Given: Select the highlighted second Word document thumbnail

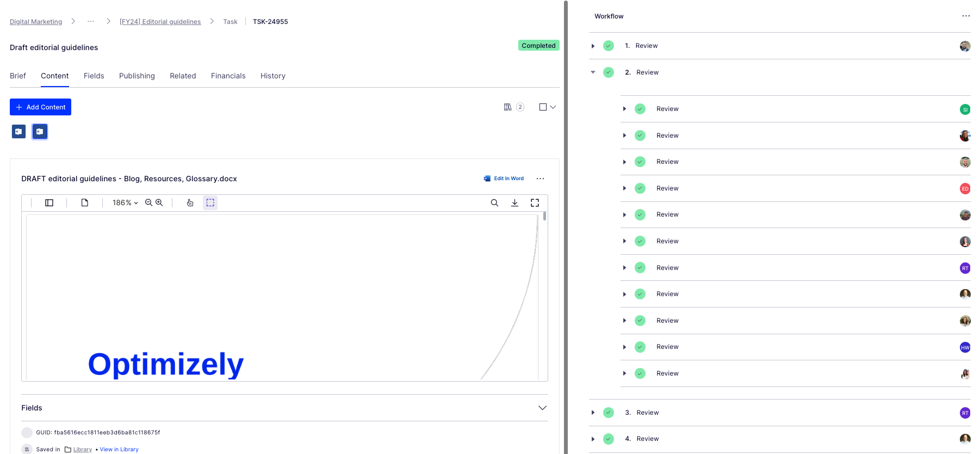Looking at the screenshot, I should tap(40, 131).
